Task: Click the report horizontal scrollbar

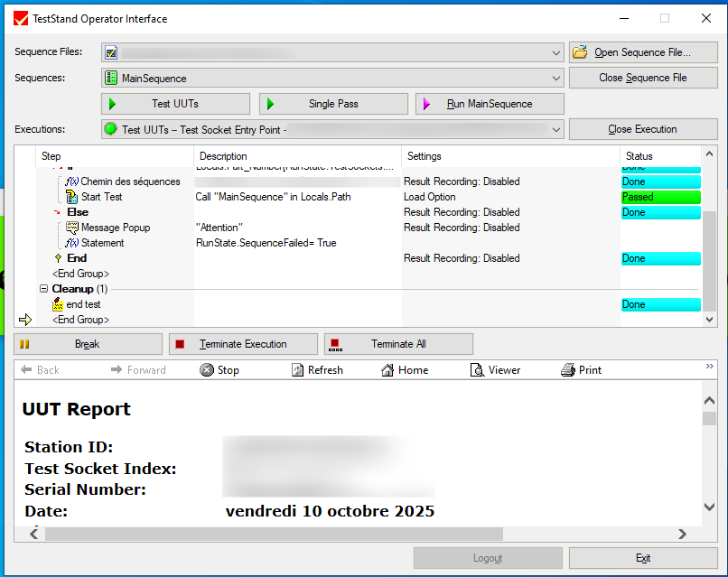Action: coord(271,534)
